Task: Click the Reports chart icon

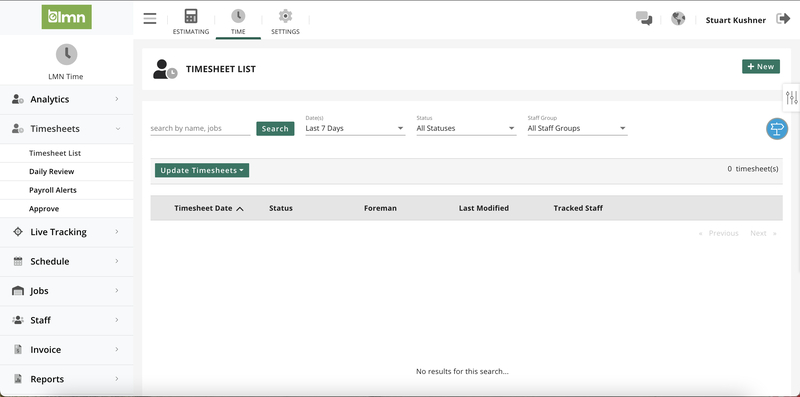Action: tap(18, 379)
